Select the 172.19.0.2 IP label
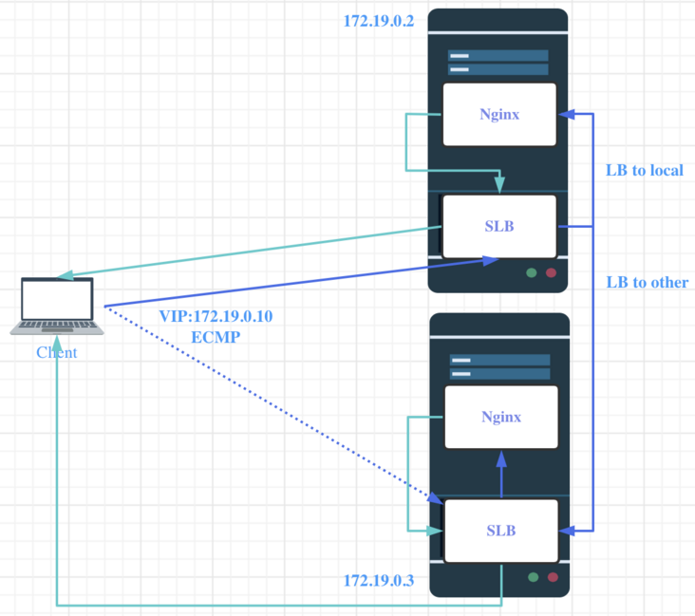The height and width of the screenshot is (616, 695). pos(379,21)
